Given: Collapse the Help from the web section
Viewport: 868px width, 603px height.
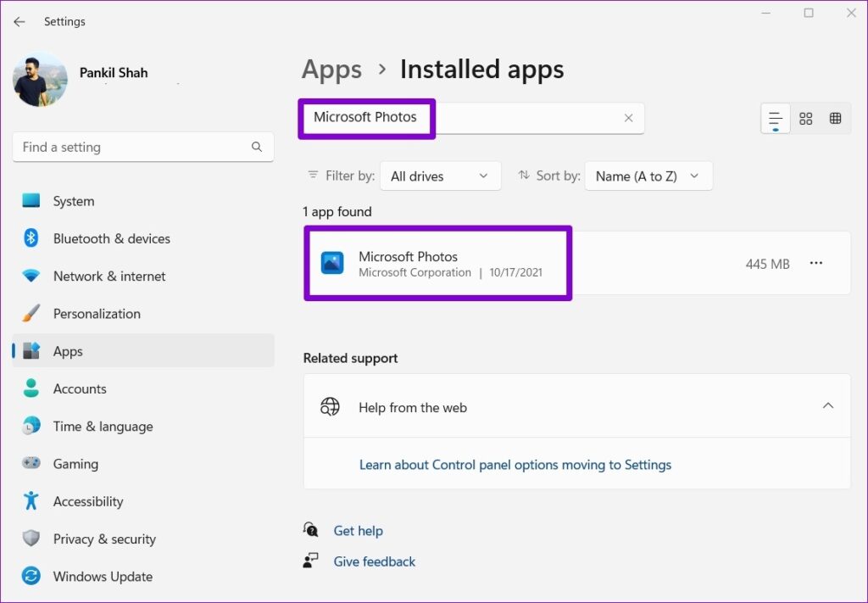Looking at the screenshot, I should tap(828, 406).
